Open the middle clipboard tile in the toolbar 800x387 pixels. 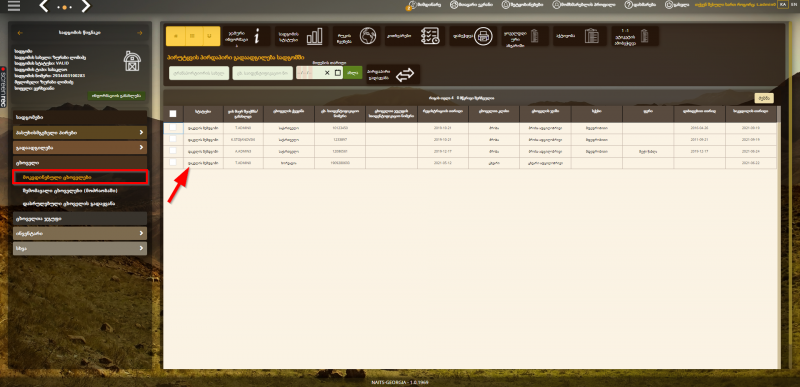pos(580,36)
